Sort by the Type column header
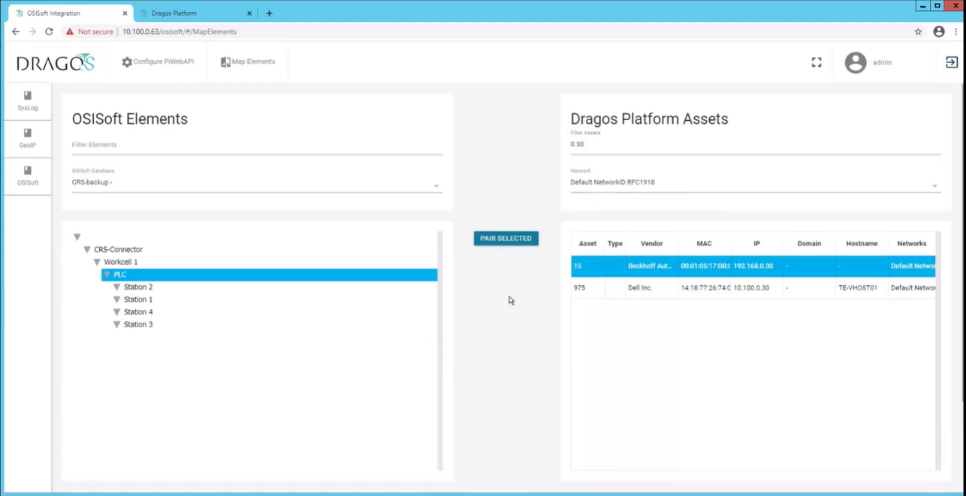The image size is (966, 496). point(615,243)
